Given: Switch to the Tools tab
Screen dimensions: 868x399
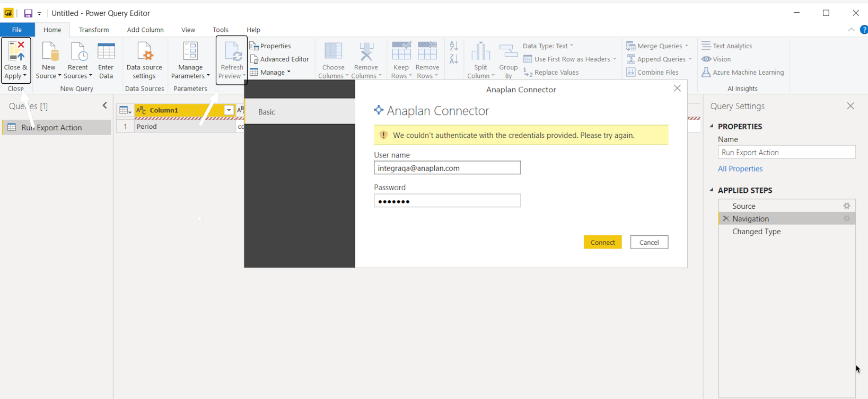Looking at the screenshot, I should (x=221, y=30).
